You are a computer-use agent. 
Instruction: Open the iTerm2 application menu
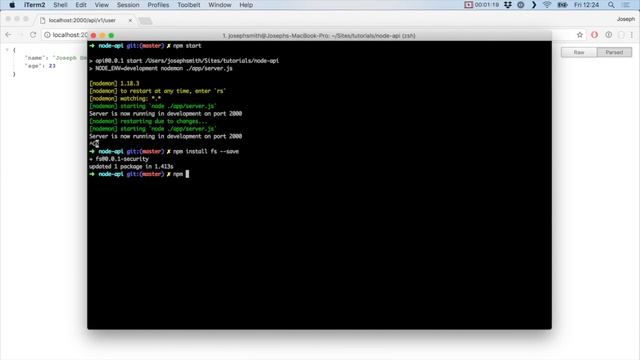click(x=35, y=5)
